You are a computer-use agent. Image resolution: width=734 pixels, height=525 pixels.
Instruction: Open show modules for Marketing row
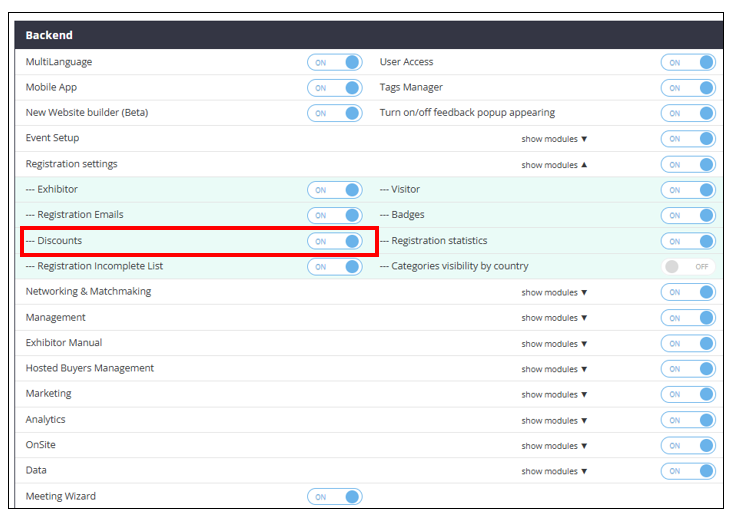pyautogui.click(x=554, y=394)
